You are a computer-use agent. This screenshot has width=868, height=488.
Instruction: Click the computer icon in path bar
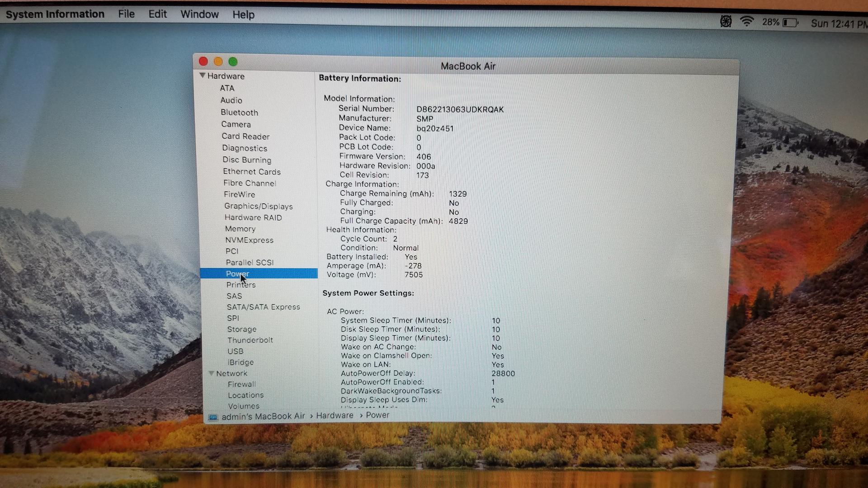point(213,417)
